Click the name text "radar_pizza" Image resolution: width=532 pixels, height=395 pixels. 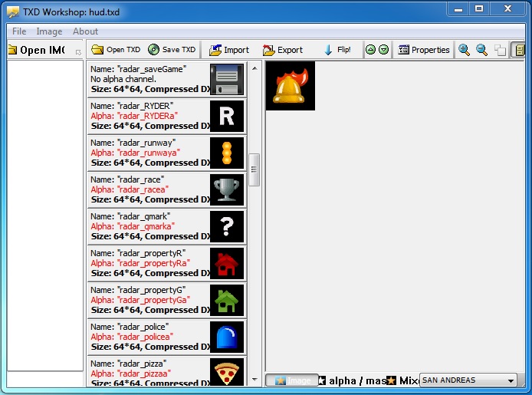coord(142,364)
